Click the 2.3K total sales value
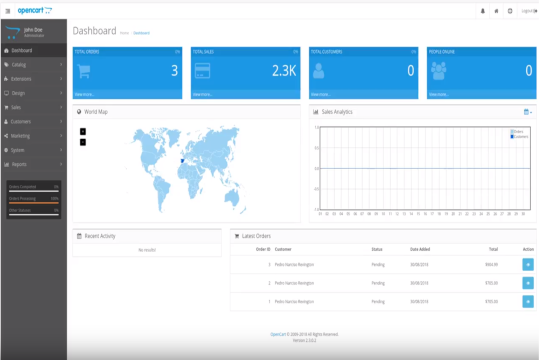The width and height of the screenshot is (540, 360). pyautogui.click(x=284, y=71)
